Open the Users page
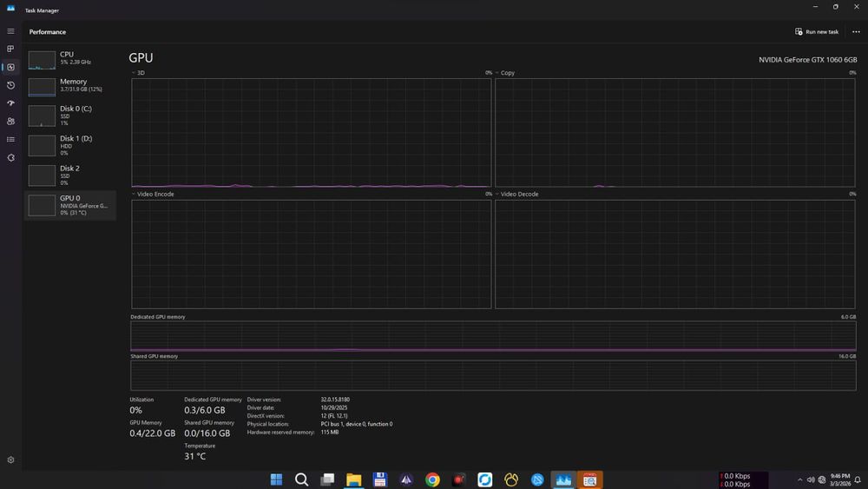This screenshot has height=489, width=868. (x=10, y=122)
